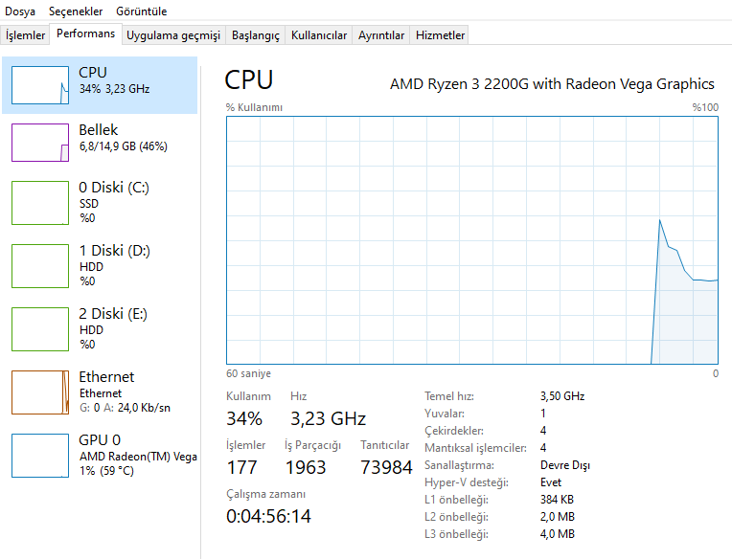The width and height of the screenshot is (732, 560).
Task: Click the CPU usage graph area
Action: tap(471, 239)
